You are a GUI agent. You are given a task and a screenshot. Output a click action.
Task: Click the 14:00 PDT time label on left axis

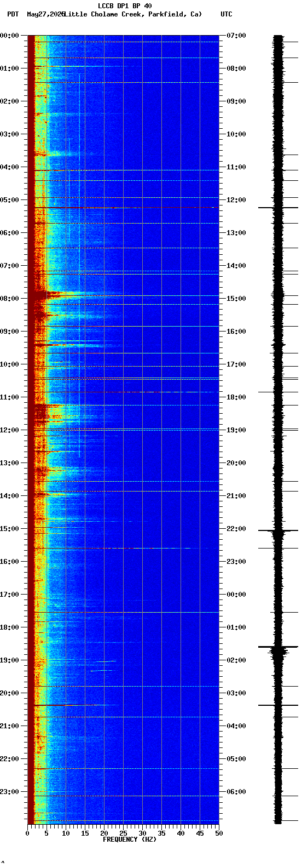(x=9, y=496)
